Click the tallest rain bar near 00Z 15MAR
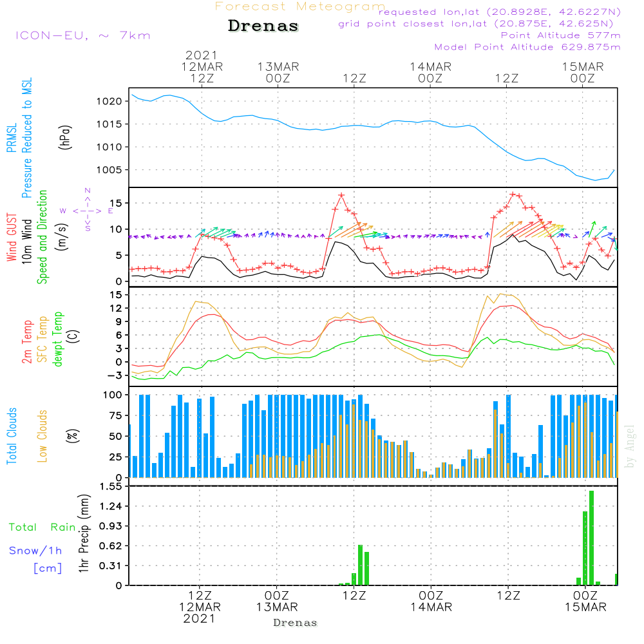 coord(591,538)
